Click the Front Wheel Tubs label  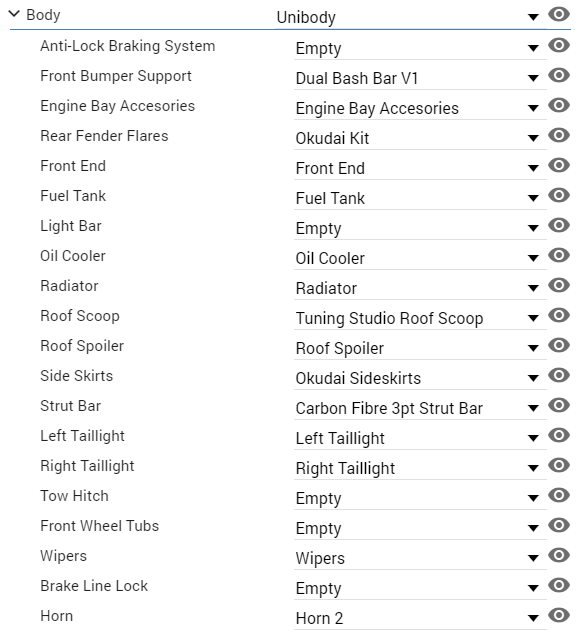click(100, 526)
